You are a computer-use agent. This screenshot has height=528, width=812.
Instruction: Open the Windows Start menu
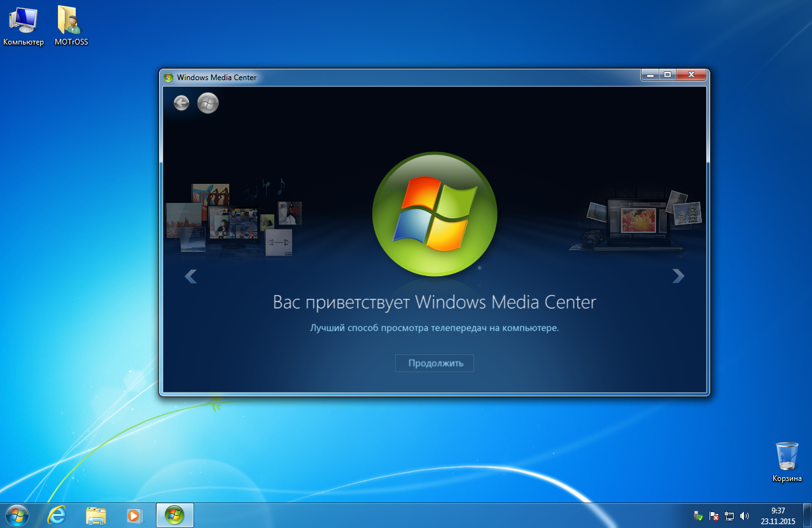coord(17,515)
